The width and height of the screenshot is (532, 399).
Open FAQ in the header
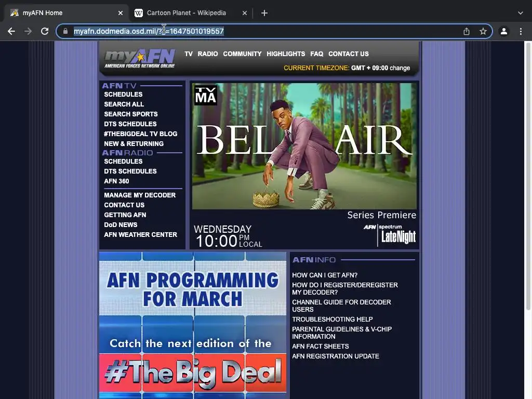[316, 54]
